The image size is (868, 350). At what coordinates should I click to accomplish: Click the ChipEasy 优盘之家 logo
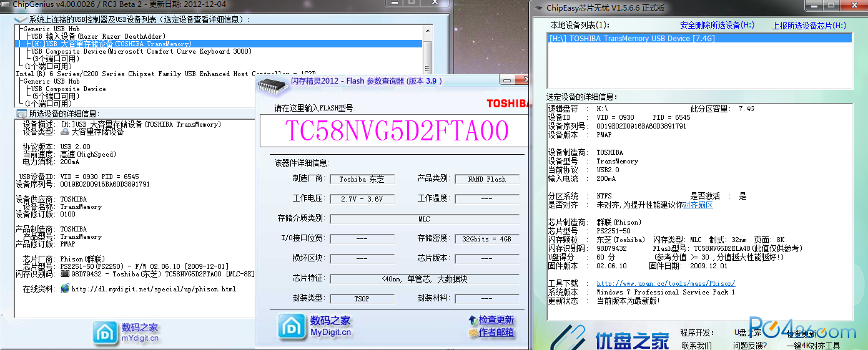(610, 337)
